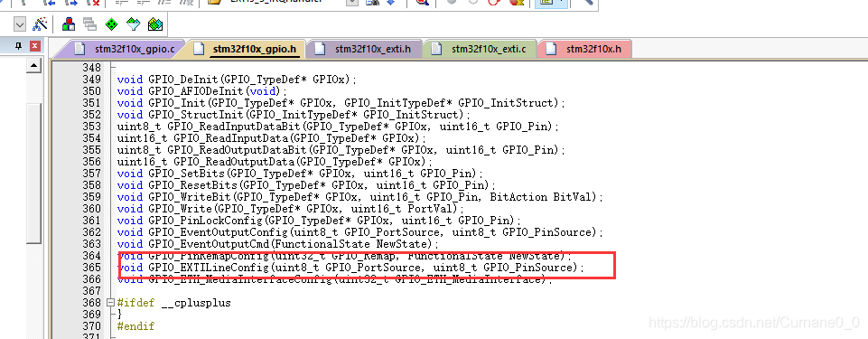Place cursor on GPIO_EXTILineConfig declaration line
This screenshot has width=868, height=339.
point(351,268)
